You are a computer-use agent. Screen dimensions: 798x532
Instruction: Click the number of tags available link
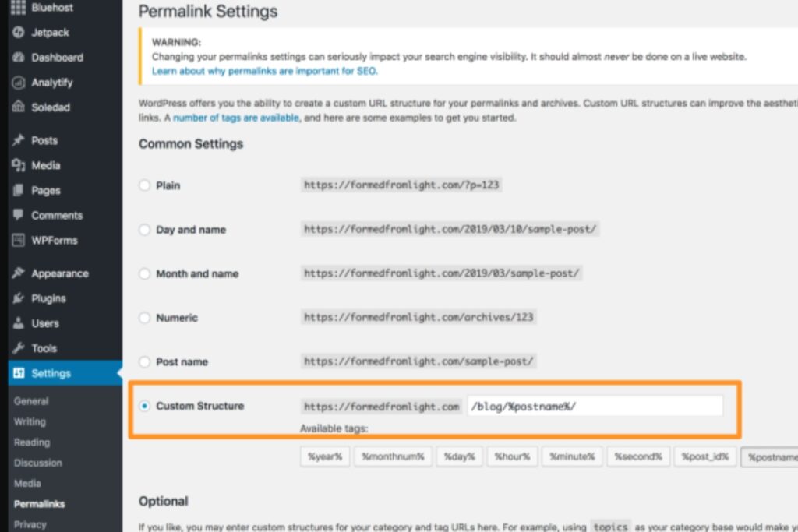click(x=237, y=118)
